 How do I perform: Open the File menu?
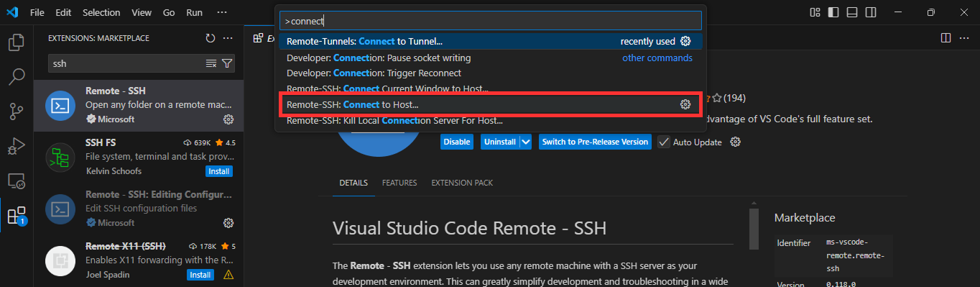point(37,12)
